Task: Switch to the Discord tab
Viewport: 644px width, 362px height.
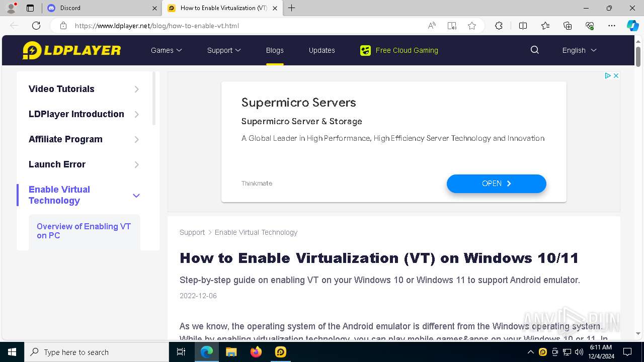Action: [101, 8]
